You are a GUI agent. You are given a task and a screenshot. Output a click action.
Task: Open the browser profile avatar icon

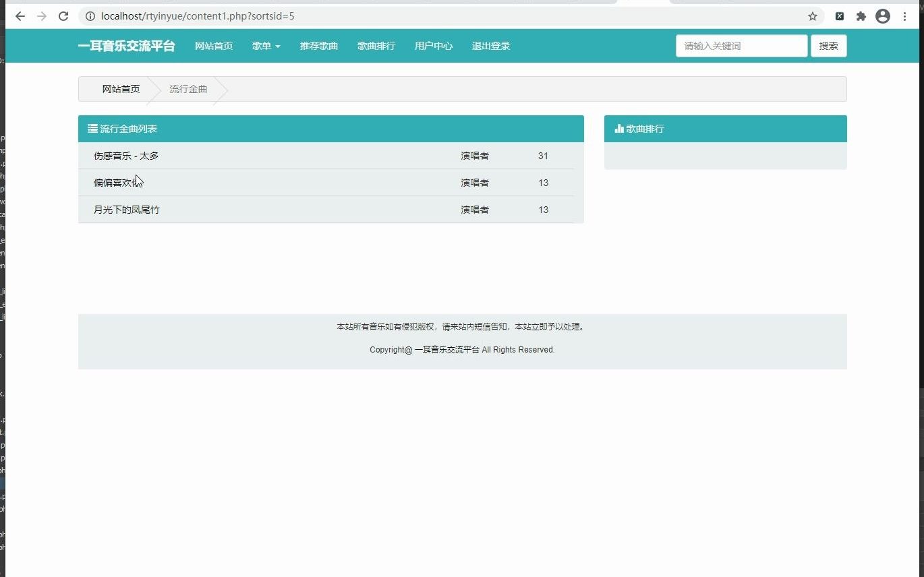click(883, 16)
